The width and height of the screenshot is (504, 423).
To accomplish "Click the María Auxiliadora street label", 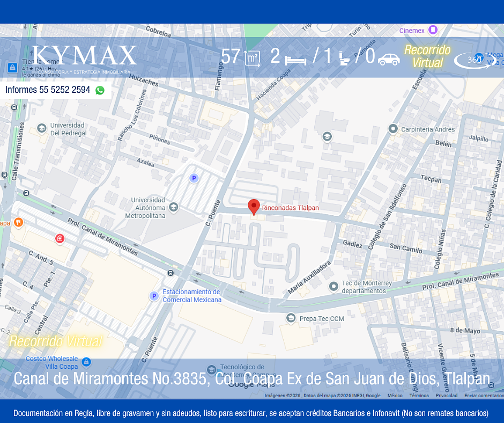I will pyautogui.click(x=309, y=278).
